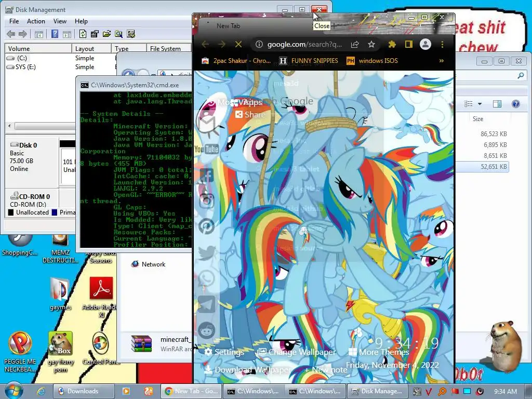Click the Windows Start button
This screenshot has width=532, height=399.
coord(14,391)
